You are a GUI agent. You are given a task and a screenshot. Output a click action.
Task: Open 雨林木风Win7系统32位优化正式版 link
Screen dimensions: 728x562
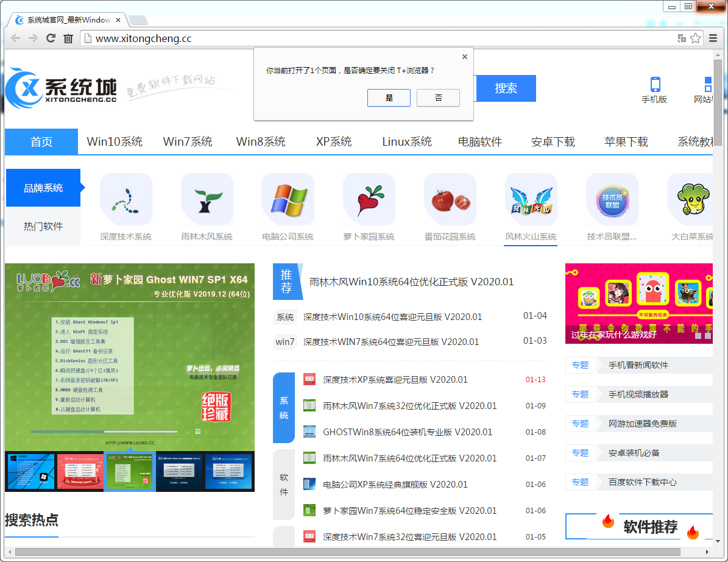point(409,406)
